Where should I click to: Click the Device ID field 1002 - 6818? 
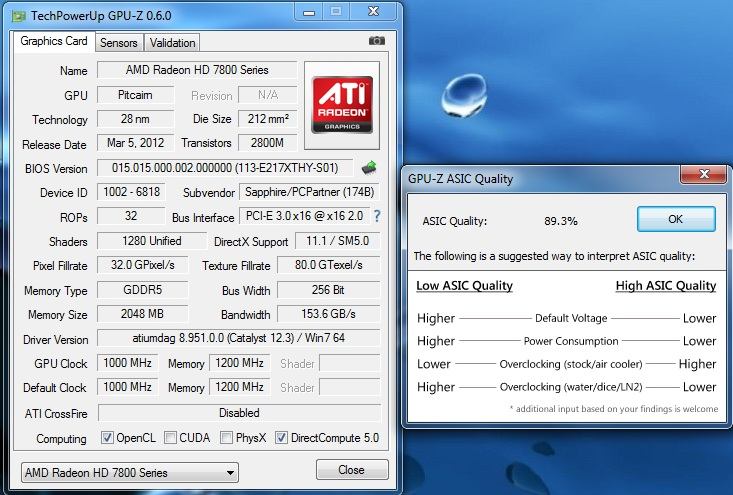click(x=131, y=192)
